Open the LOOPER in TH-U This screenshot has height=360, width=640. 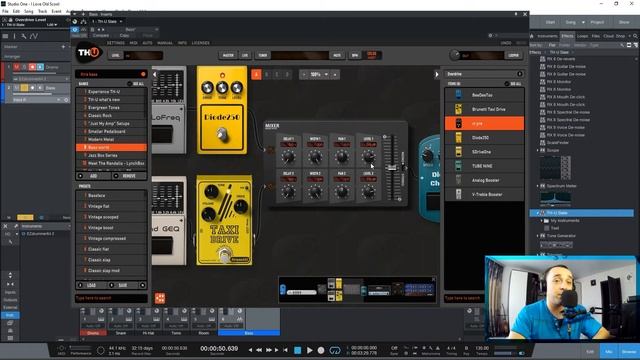tap(513, 55)
